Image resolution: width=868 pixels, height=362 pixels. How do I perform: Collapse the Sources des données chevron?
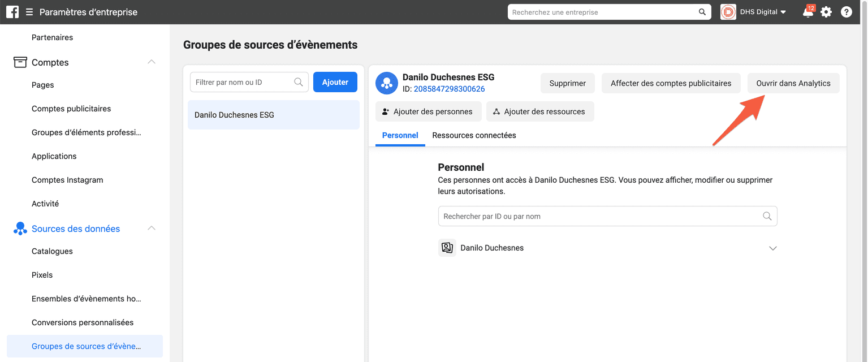pyautogui.click(x=152, y=228)
